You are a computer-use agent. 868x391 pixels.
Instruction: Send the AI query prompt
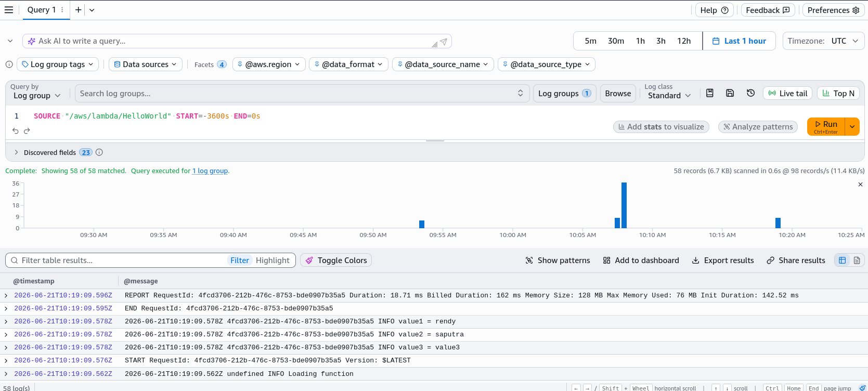pyautogui.click(x=444, y=42)
